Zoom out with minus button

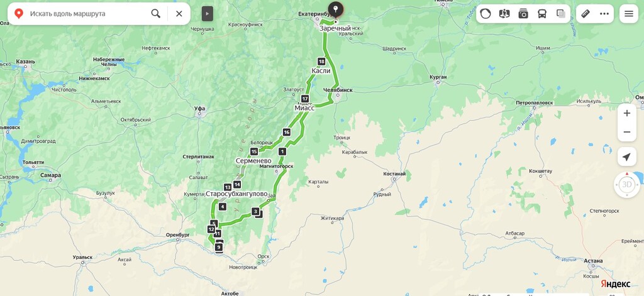tap(627, 132)
